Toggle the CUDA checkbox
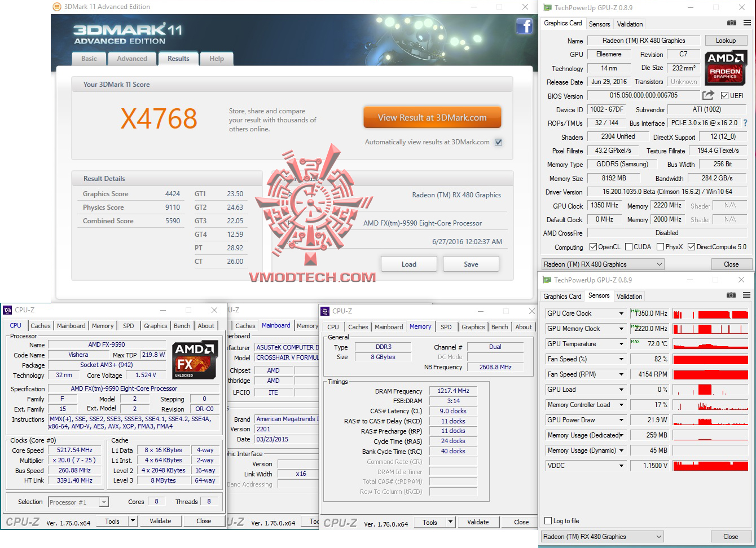The height and width of the screenshot is (548, 756). point(628,247)
